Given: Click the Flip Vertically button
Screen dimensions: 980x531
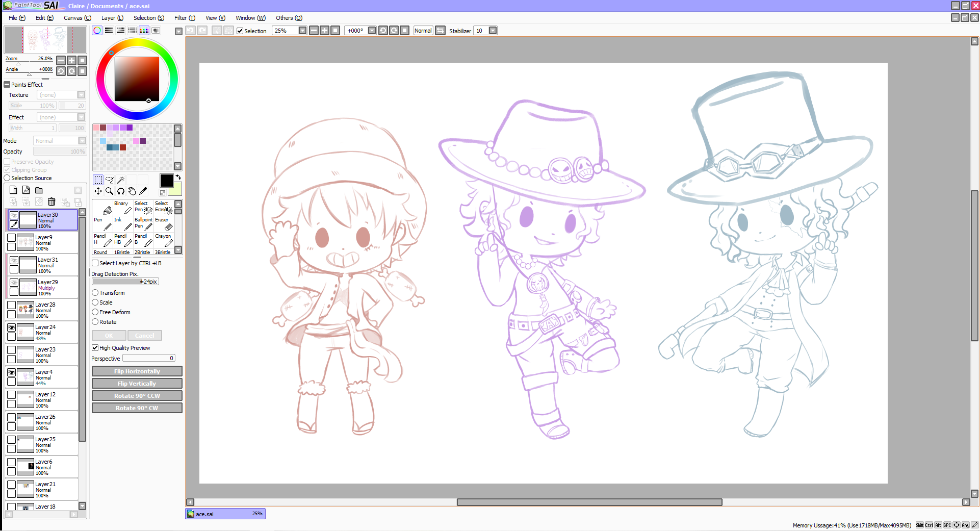Looking at the screenshot, I should 137,384.
